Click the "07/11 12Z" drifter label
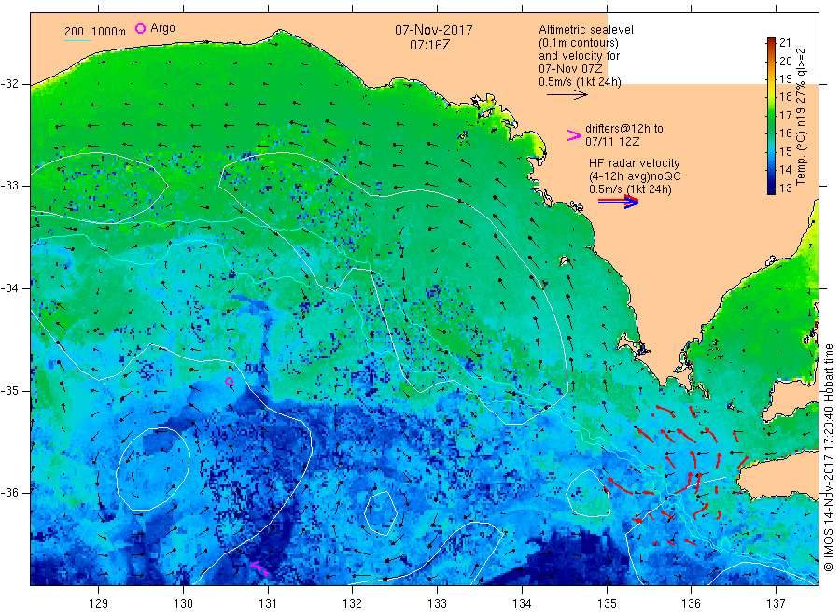The height and width of the screenshot is (616, 840). pyautogui.click(x=611, y=142)
